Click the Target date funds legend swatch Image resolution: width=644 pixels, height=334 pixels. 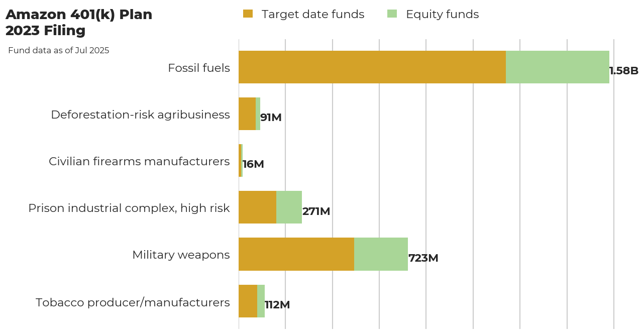click(x=248, y=14)
